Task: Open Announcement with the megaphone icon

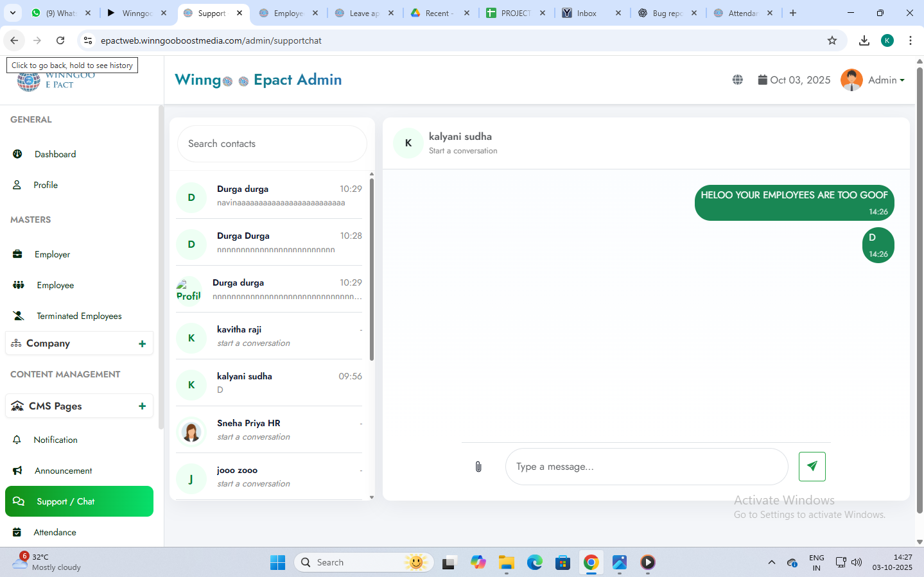Action: point(63,470)
